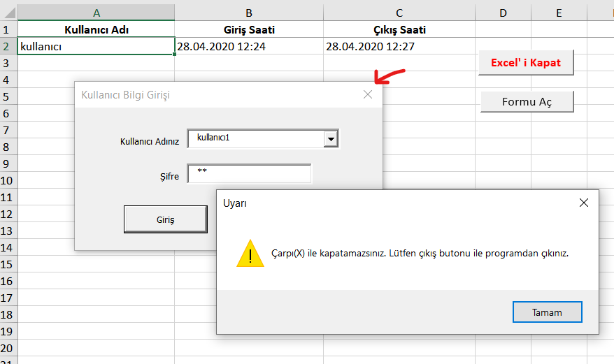Click the yellow warning triangle icon
This screenshot has width=614, height=364.
[x=250, y=254]
